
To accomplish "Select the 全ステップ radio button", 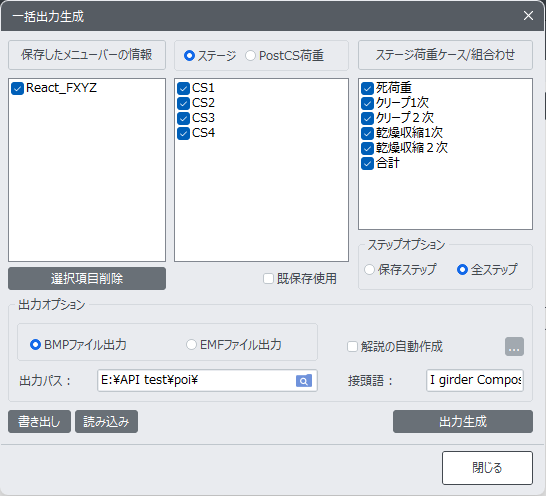I will tap(462, 269).
